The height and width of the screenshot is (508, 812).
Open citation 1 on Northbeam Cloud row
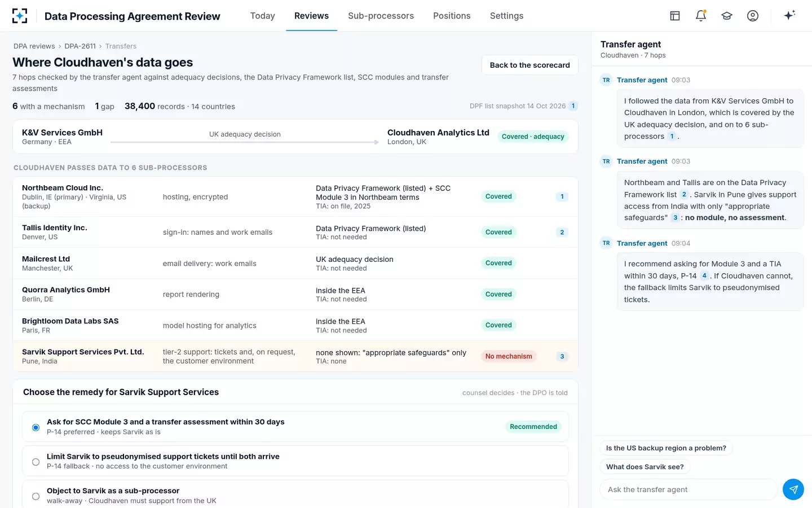pyautogui.click(x=562, y=197)
